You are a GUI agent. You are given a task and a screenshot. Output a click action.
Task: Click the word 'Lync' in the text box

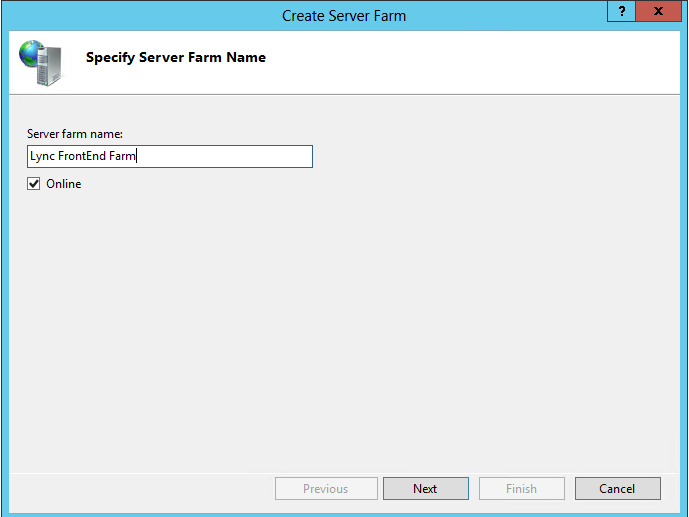coord(42,156)
